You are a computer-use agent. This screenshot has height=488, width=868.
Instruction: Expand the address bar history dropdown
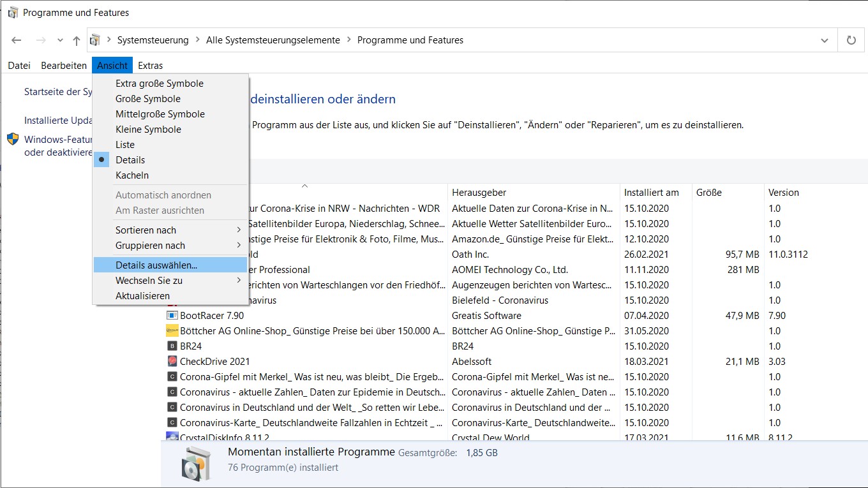pyautogui.click(x=825, y=40)
